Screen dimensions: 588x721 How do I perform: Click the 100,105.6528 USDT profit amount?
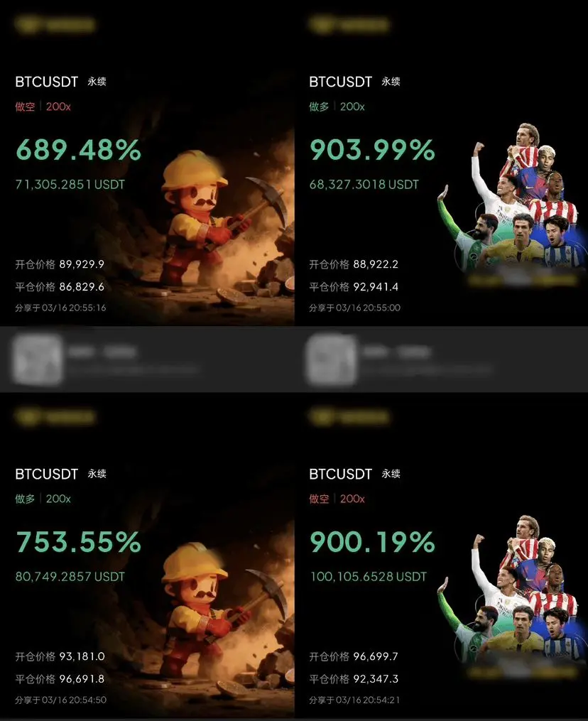coord(369,577)
